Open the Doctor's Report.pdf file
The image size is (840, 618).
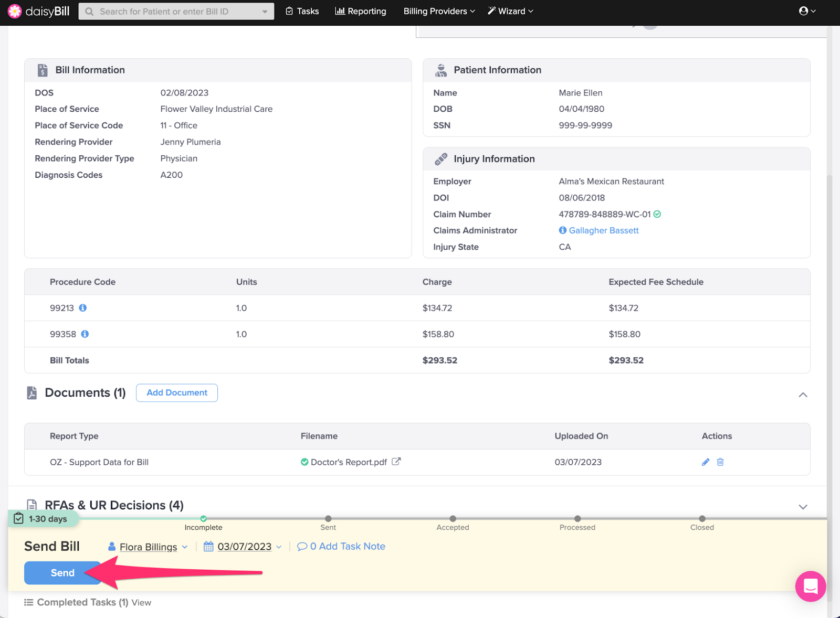(x=349, y=462)
